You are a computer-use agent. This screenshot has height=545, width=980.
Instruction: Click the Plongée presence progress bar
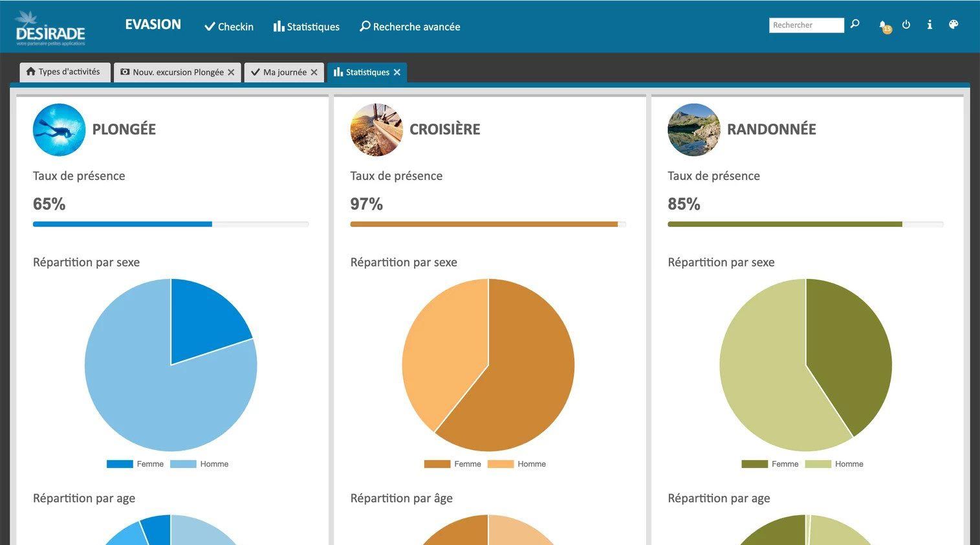171,224
